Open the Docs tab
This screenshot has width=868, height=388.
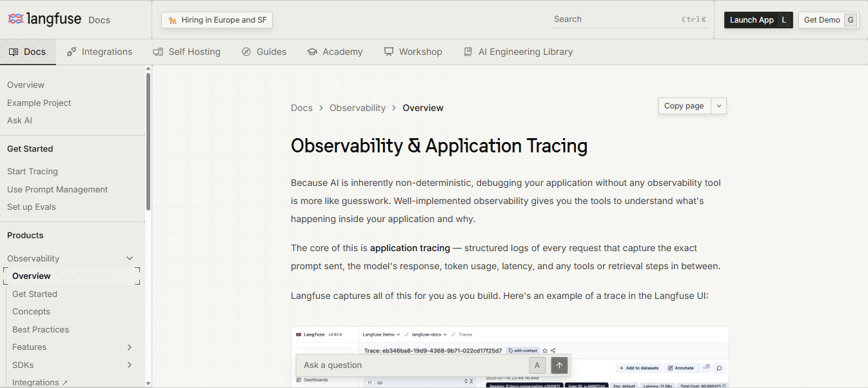point(28,52)
